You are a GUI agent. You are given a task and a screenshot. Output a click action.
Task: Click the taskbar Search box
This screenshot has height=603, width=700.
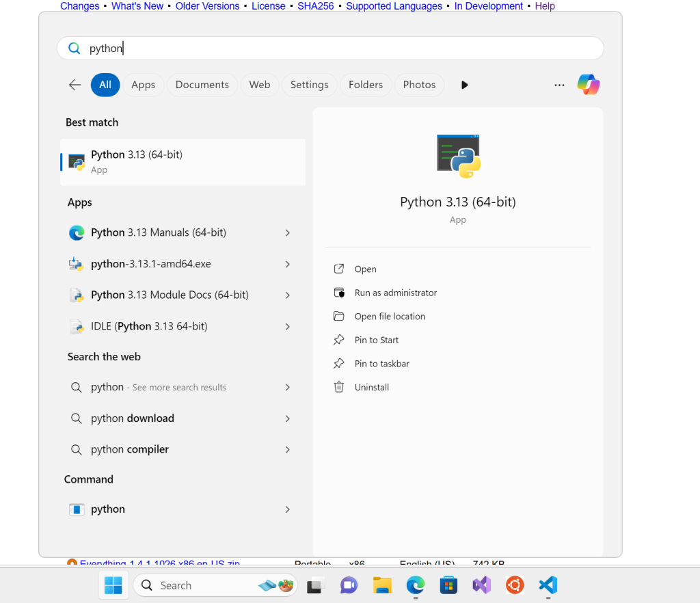(x=215, y=585)
